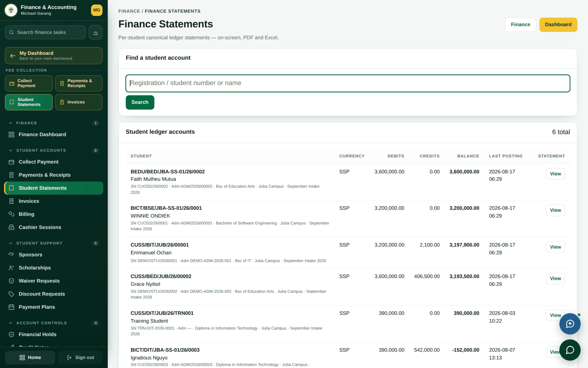Image resolution: width=588 pixels, height=368 pixels.
Task: Click the Finance Dashboard grid icon
Action: (11, 134)
